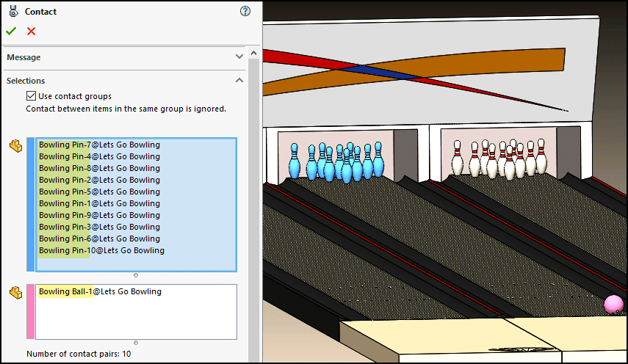The image size is (628, 364).
Task: Select Bowling Ball-1@Lets Go Bowling entry
Action: 100,291
